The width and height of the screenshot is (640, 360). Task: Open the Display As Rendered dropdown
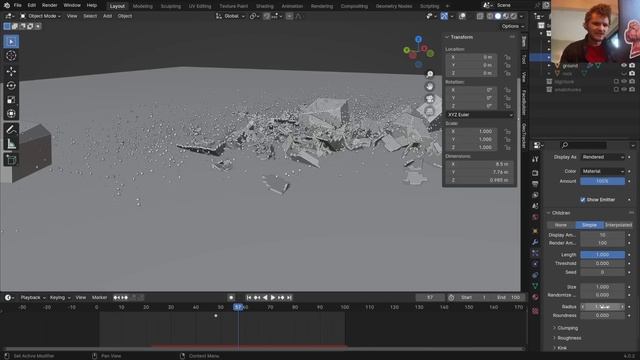click(602, 157)
